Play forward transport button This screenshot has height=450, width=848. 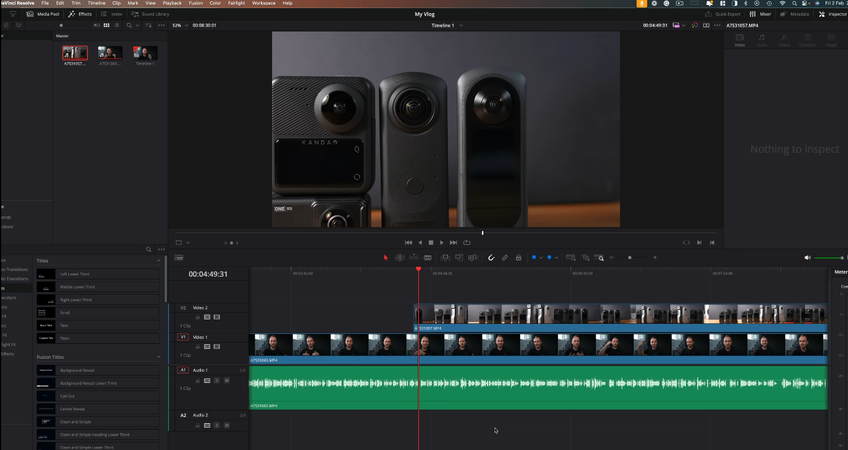click(441, 243)
